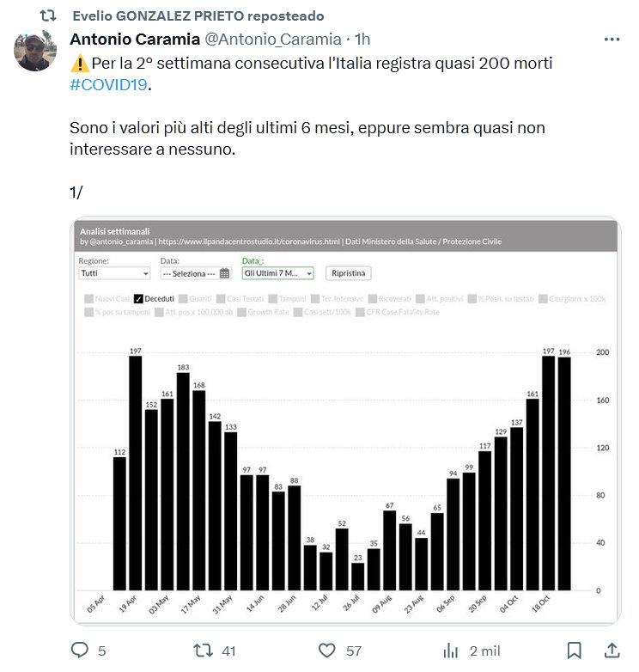Bookmark this tweet
639x672 pixels.
click(x=575, y=651)
